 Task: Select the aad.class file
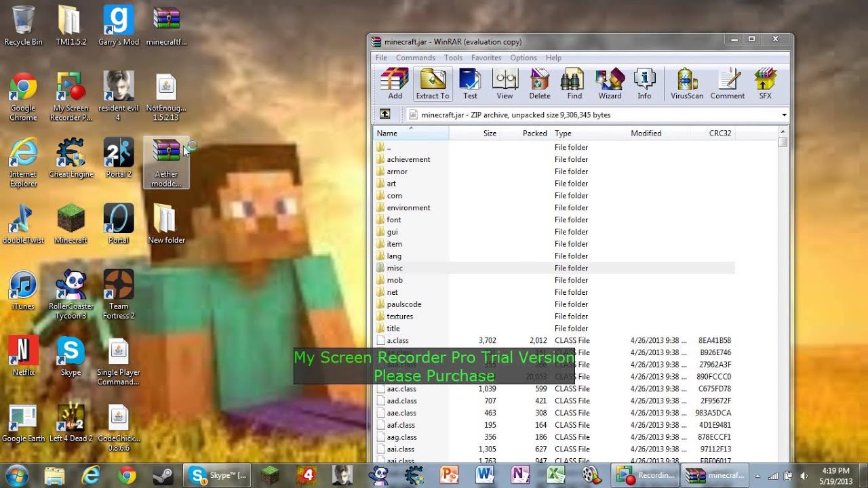click(x=401, y=401)
